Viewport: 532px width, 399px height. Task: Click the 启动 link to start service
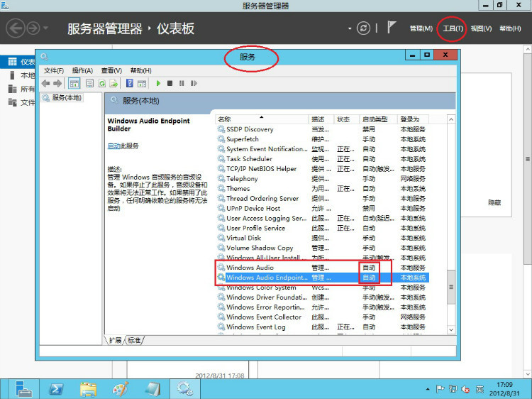113,146
